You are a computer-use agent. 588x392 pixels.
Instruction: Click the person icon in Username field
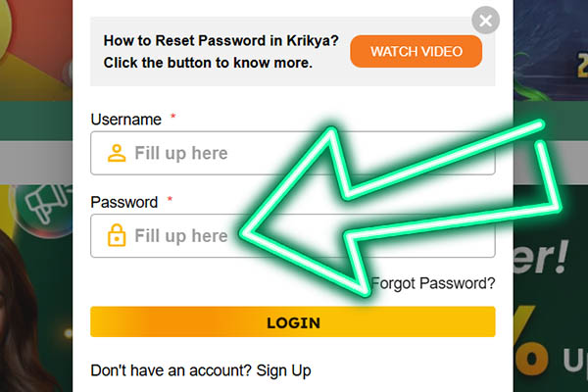coord(117,153)
